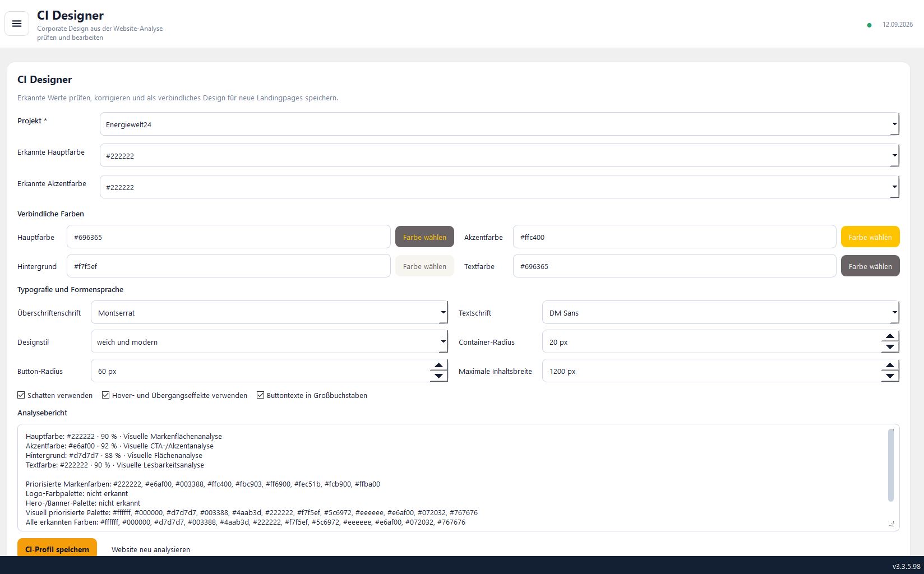924x574 pixels.
Task: Open the hamburger navigation menu
Action: tap(17, 24)
